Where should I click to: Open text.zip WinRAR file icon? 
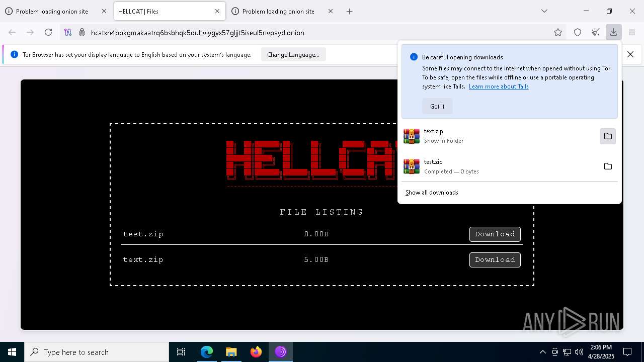click(412, 136)
